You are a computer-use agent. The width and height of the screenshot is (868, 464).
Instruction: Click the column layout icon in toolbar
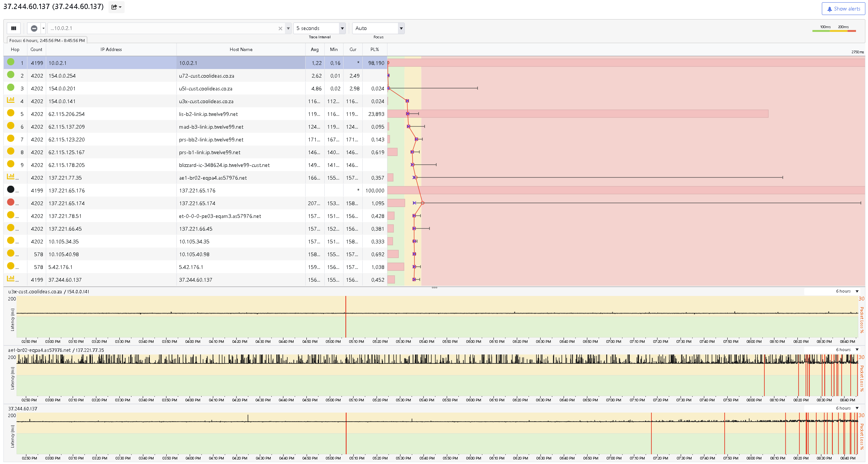coord(14,28)
